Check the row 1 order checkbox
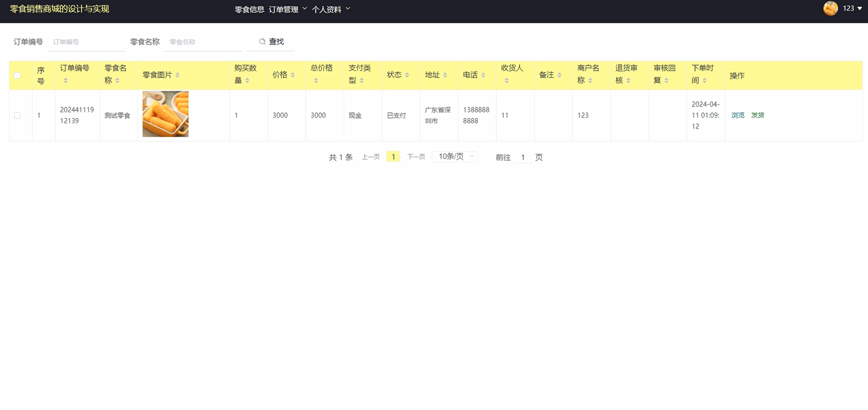The image size is (868, 410). (x=17, y=115)
